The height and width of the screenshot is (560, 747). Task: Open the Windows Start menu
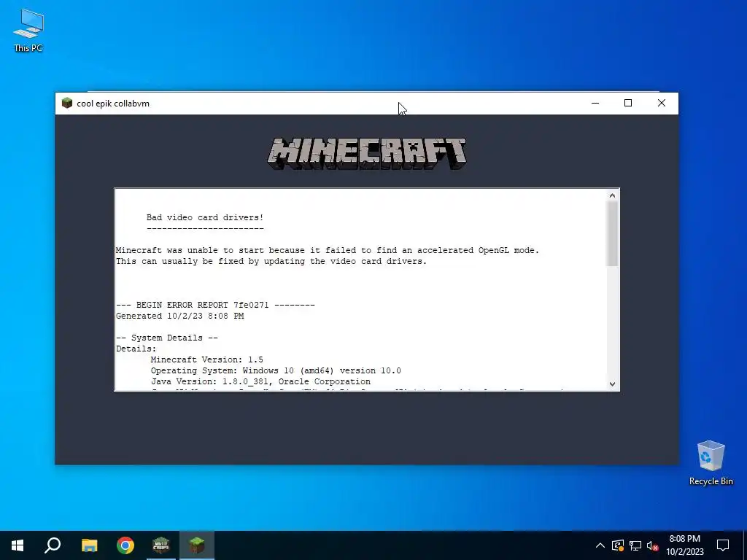pyautogui.click(x=18, y=545)
